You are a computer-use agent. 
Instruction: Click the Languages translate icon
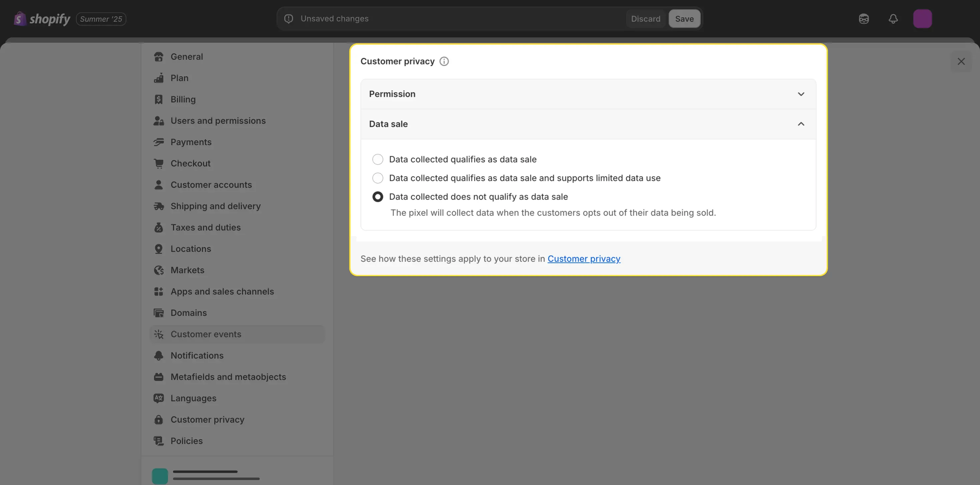pyautogui.click(x=159, y=398)
